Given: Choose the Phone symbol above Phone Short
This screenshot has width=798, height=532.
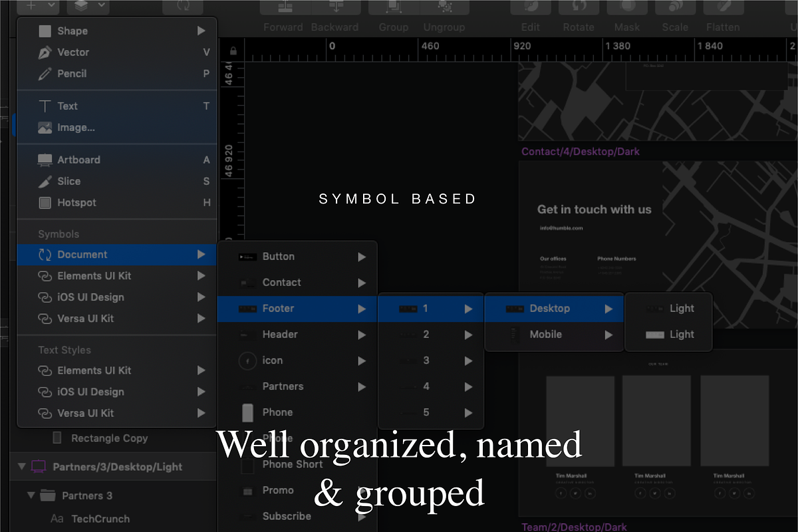Looking at the screenshot, I should (297, 438).
